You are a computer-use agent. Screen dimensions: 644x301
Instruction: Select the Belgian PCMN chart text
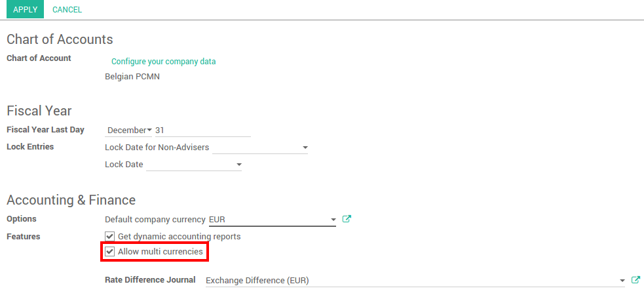[x=132, y=77]
